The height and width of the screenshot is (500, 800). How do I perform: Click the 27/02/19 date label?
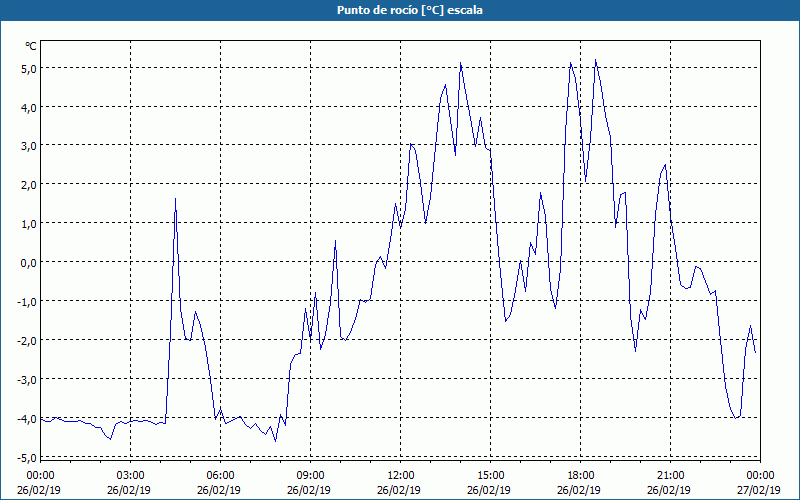759,490
